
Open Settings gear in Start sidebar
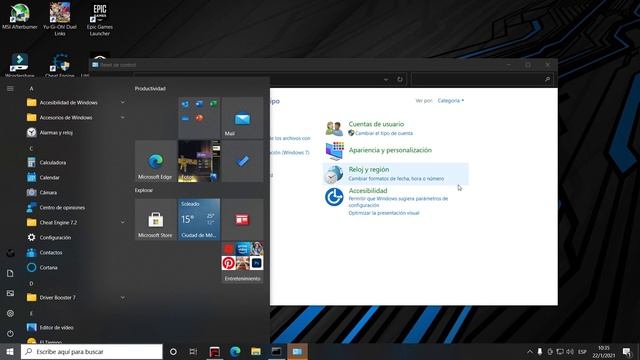(x=10, y=313)
